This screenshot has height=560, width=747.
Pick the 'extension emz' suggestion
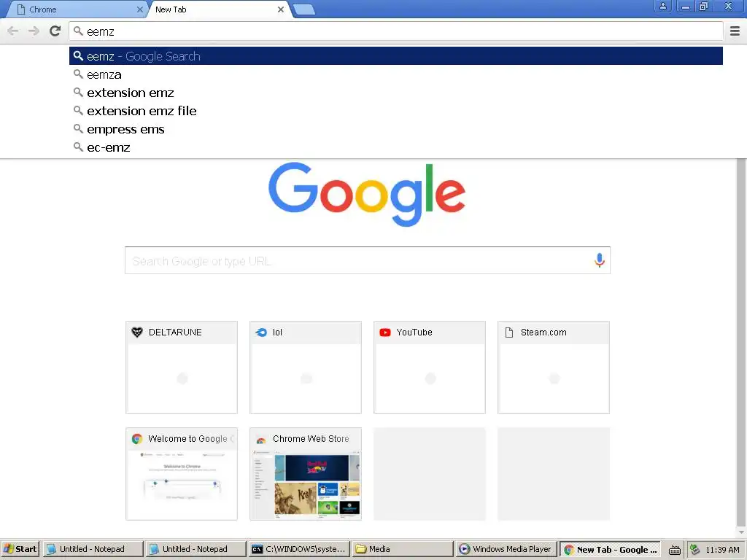pyautogui.click(x=396, y=93)
